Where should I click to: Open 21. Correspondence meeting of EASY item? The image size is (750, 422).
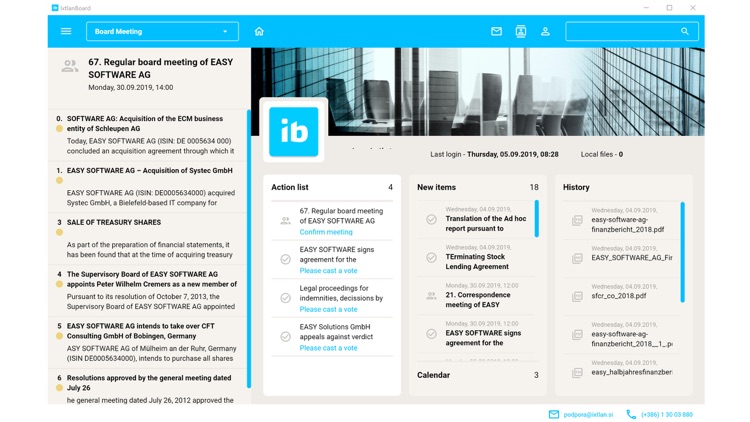point(474,295)
